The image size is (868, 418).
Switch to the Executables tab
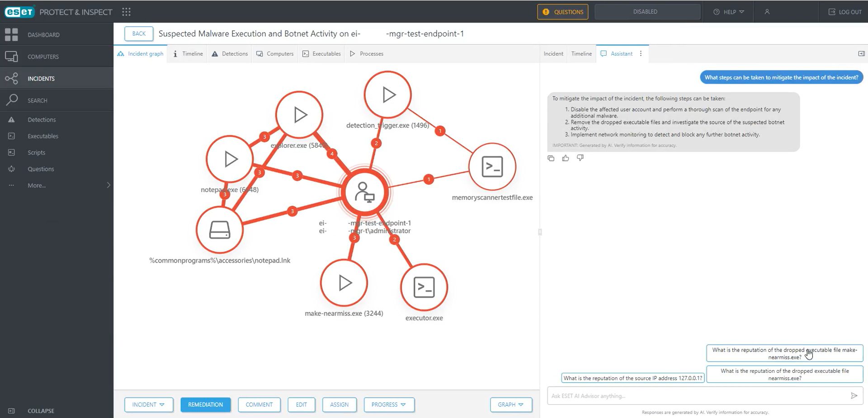pyautogui.click(x=321, y=53)
